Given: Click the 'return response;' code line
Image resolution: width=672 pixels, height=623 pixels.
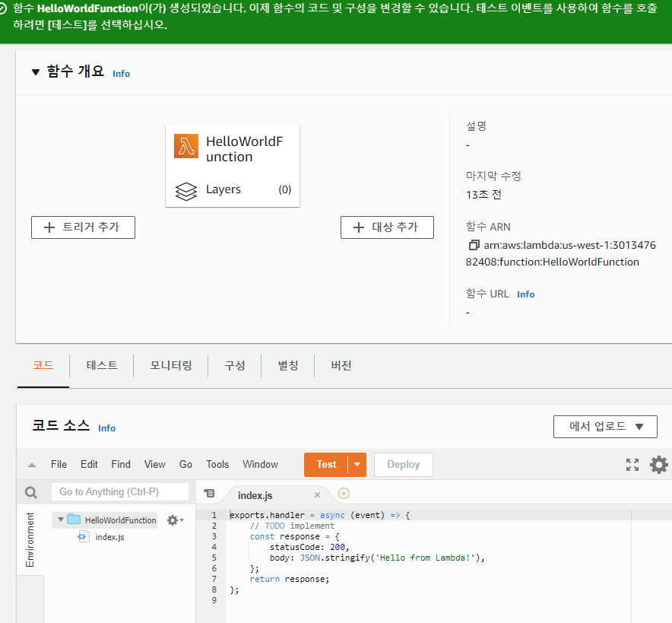Looking at the screenshot, I should pyautogui.click(x=290, y=579).
